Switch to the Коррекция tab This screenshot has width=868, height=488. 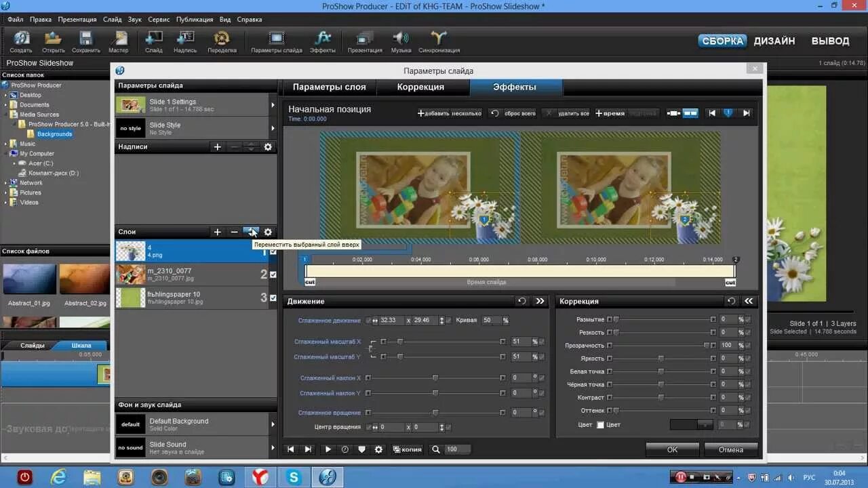[x=421, y=87]
